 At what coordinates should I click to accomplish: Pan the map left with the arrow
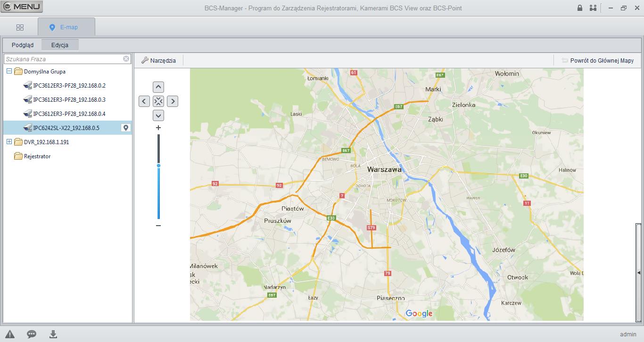pyautogui.click(x=144, y=101)
